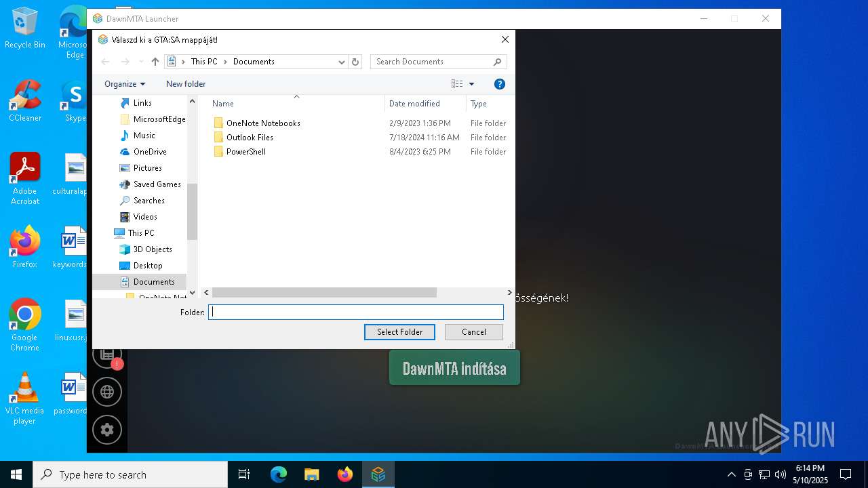Viewport: 868px width, 488px height.
Task: Open VLC media player desktop shortcut
Action: pyautogui.click(x=25, y=399)
